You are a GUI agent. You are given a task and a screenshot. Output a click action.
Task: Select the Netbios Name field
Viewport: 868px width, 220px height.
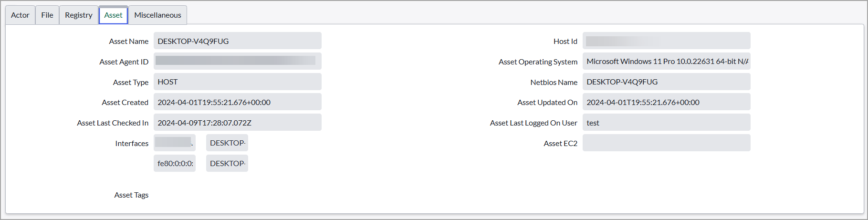666,82
